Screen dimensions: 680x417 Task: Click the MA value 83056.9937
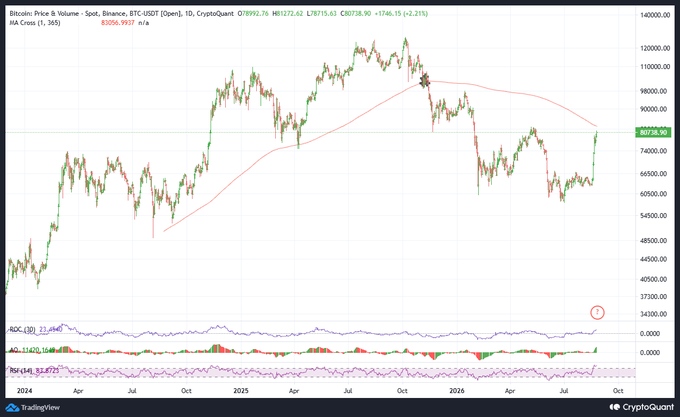(x=118, y=23)
